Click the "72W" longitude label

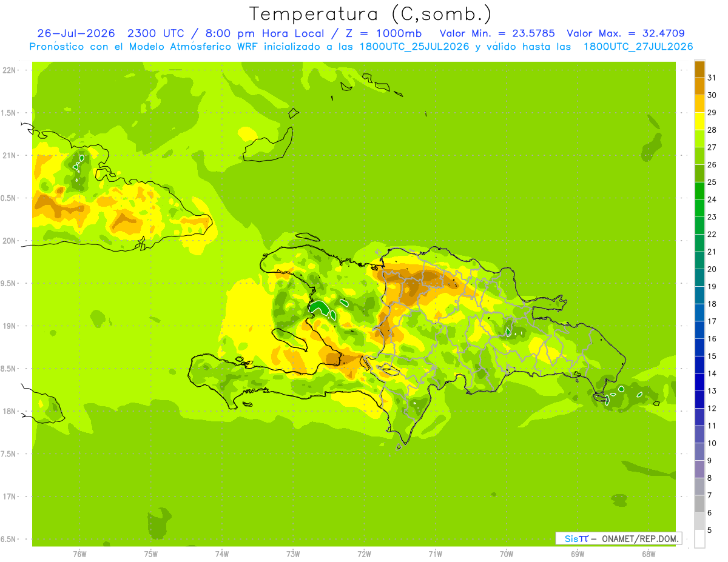[364, 554]
